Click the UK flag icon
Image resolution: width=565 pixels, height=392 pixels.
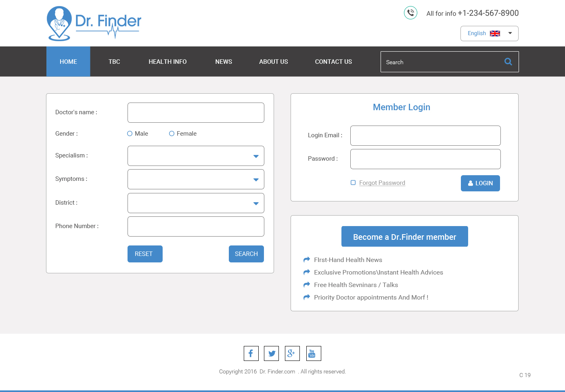click(495, 34)
